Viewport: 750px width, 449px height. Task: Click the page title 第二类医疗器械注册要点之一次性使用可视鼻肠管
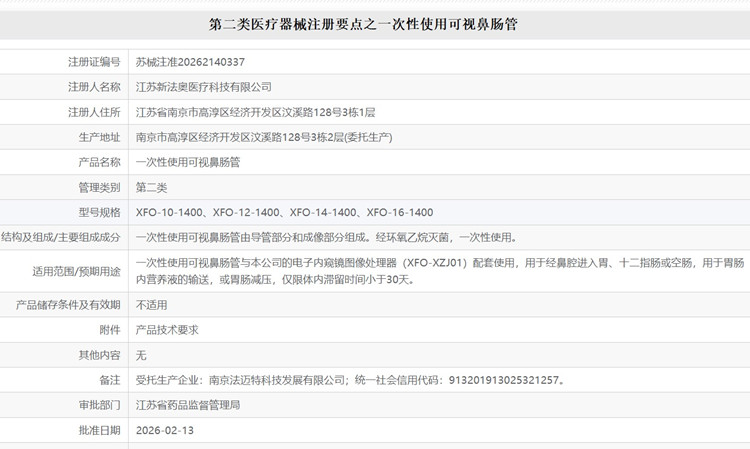click(x=363, y=24)
